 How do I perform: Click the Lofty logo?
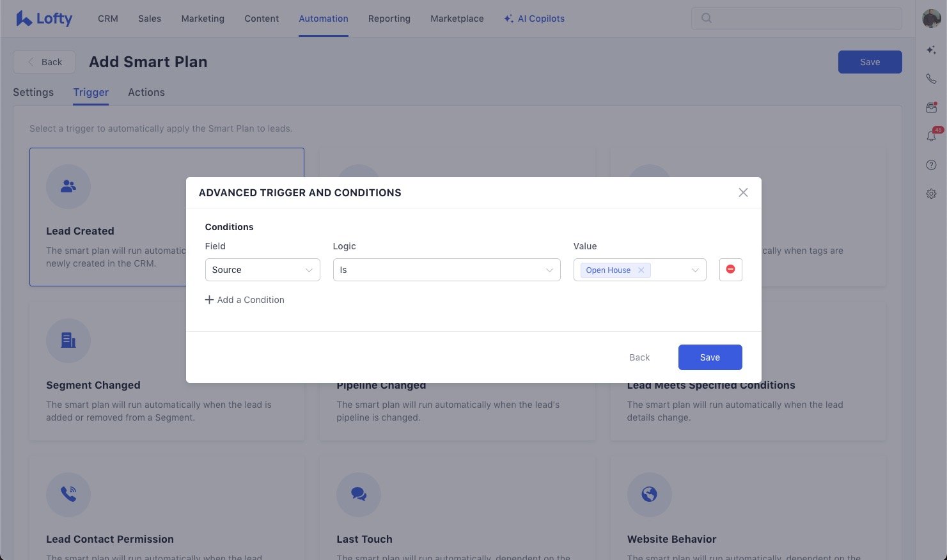coord(44,19)
